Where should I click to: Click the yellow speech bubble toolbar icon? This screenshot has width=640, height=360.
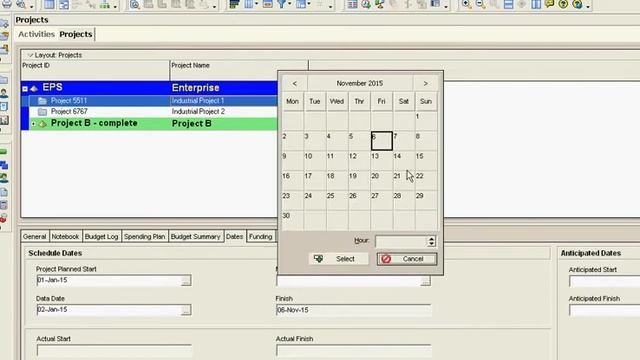549,4
